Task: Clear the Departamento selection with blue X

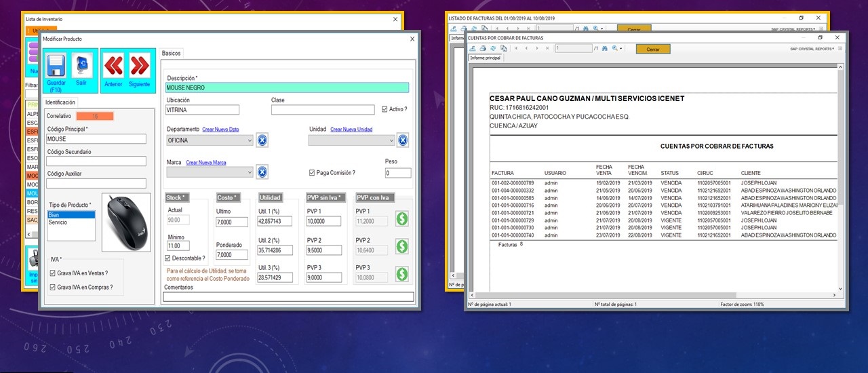Action: [x=262, y=140]
